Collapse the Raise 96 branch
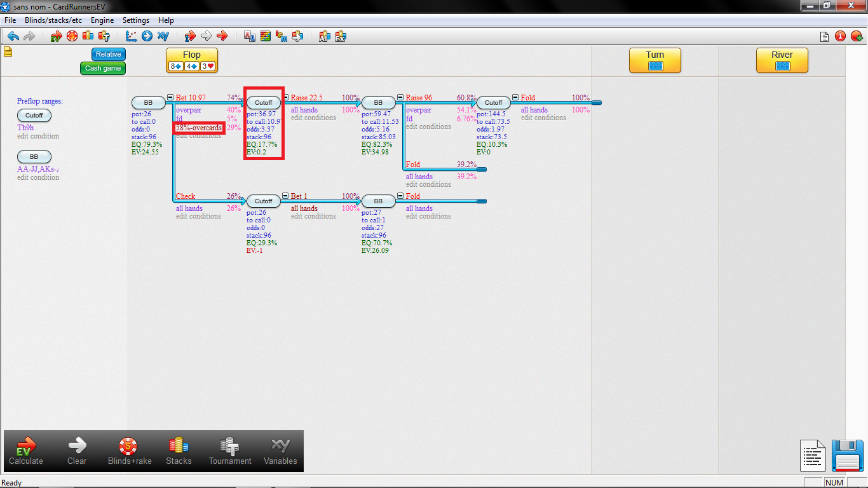868x488 pixels. click(400, 98)
